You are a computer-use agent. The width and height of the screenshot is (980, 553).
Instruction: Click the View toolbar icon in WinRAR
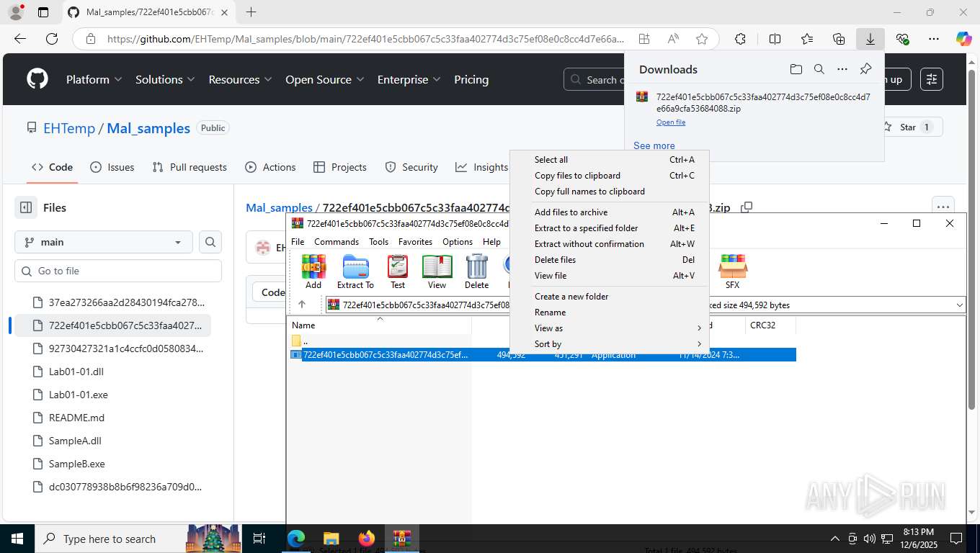coord(437,271)
